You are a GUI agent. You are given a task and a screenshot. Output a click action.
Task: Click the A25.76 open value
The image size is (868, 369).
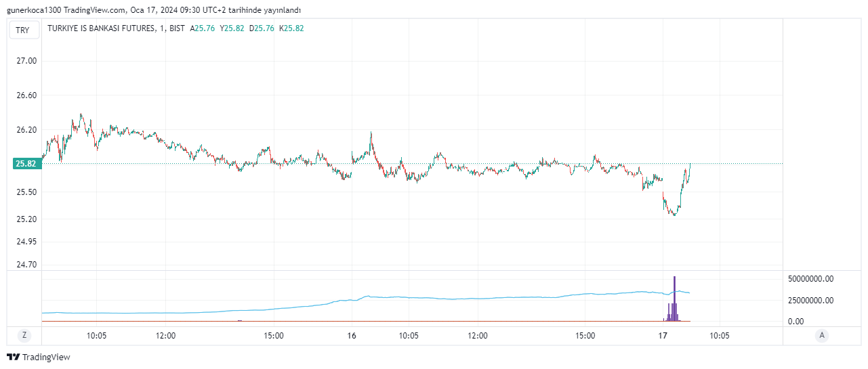[x=202, y=28]
